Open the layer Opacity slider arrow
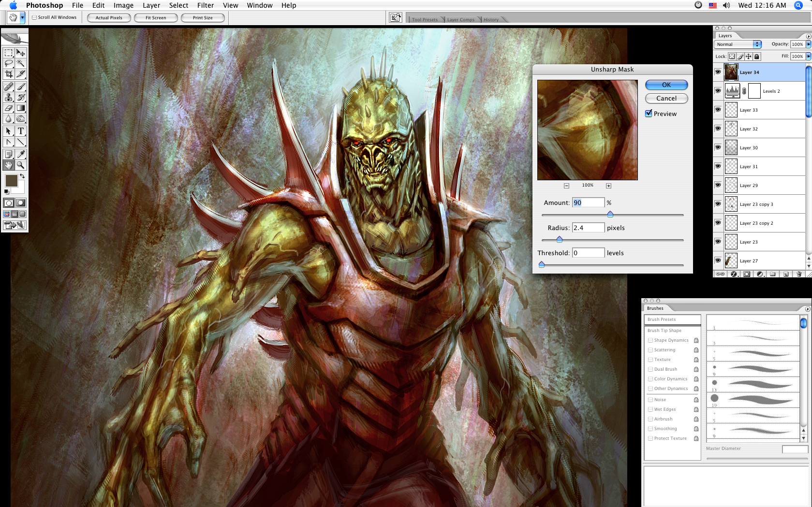Image resolution: width=812 pixels, height=507 pixels. (x=808, y=44)
